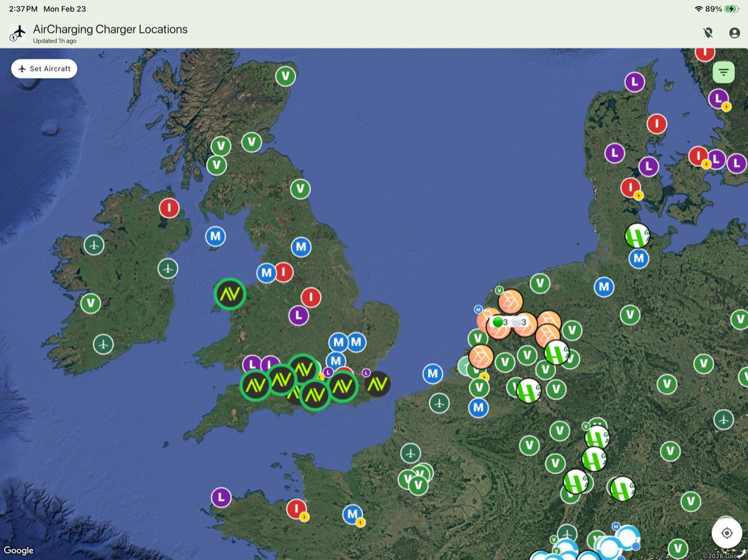Select the red I charger near Belfast

coord(169,207)
